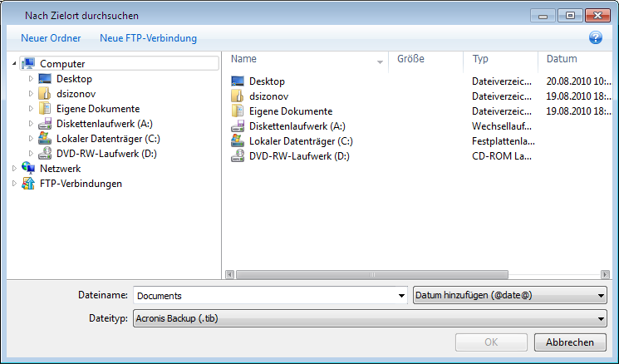The width and height of the screenshot is (619, 364).
Task: Select DVD-RW-Laufwerk (D:) icon in file list
Action: 238,156
